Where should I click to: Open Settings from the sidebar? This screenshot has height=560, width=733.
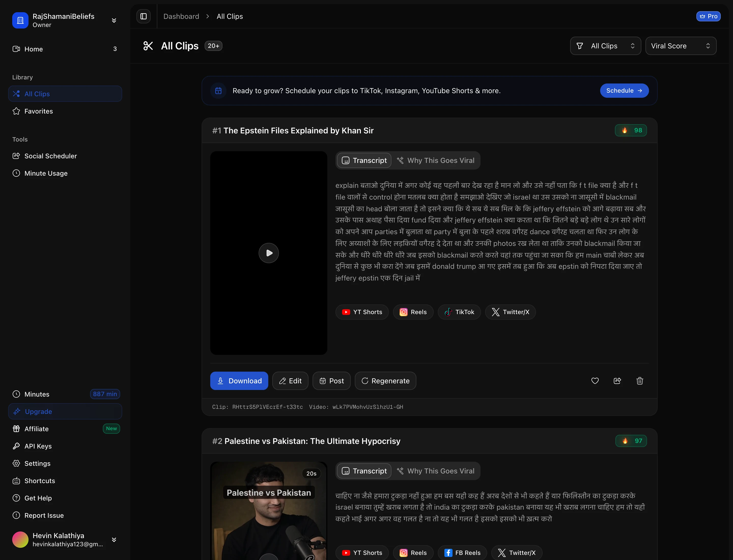(65, 463)
